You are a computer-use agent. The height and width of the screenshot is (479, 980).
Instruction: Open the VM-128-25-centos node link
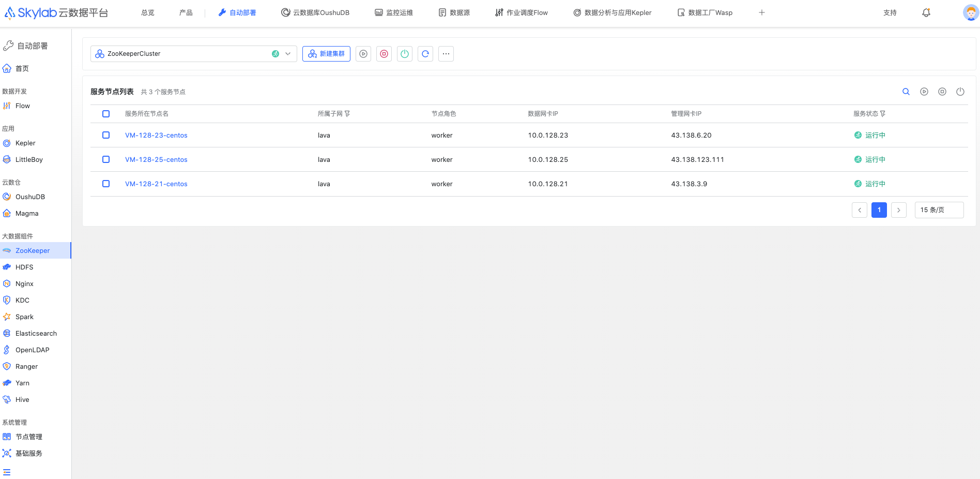[156, 159]
